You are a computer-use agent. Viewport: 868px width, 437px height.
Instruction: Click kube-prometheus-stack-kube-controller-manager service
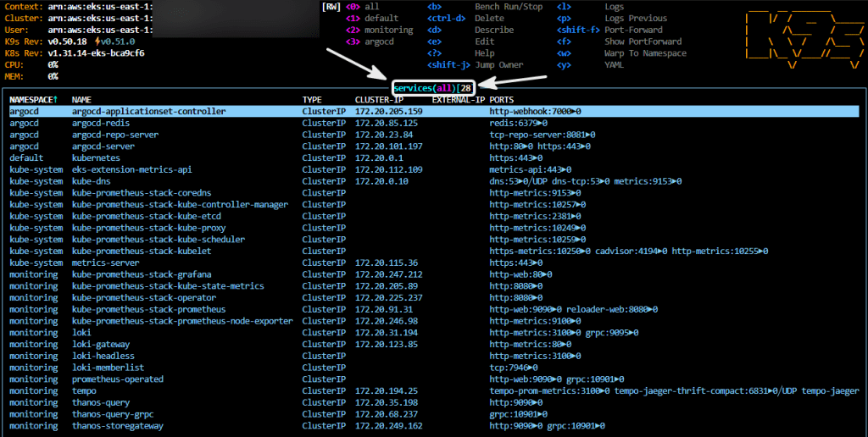point(180,204)
